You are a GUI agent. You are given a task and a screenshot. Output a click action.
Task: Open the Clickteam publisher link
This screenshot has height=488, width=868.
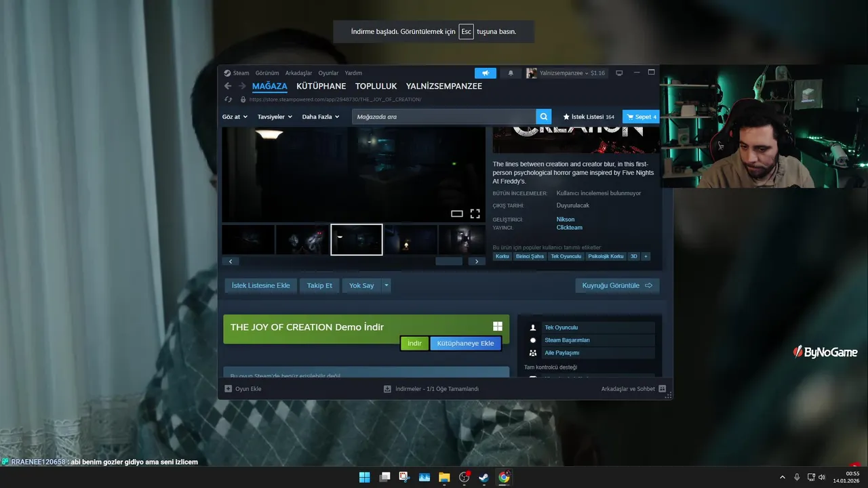570,228
